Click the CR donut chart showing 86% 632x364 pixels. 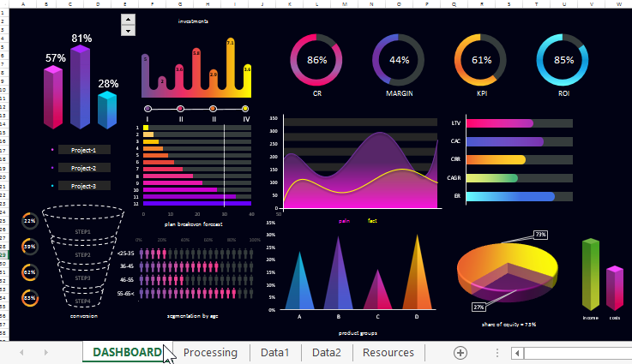pos(317,60)
